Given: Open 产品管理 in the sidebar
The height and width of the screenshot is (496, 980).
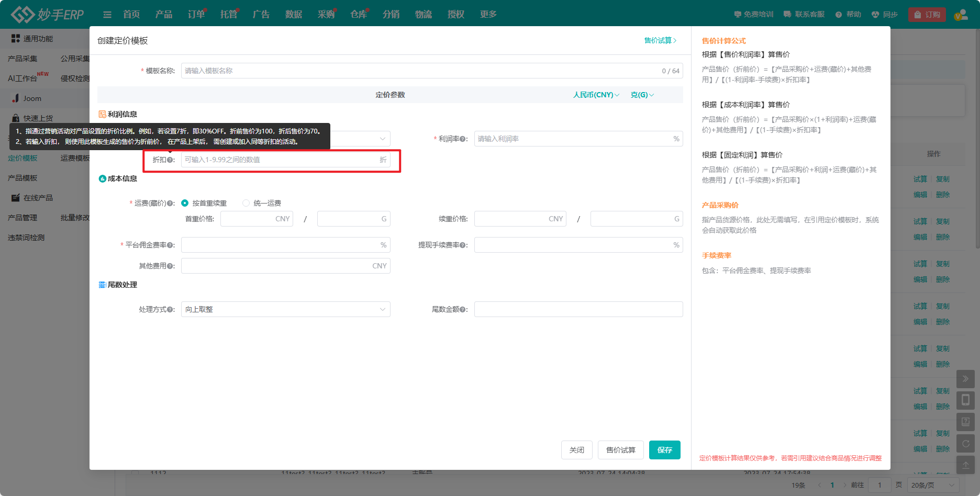Looking at the screenshot, I should coord(23,218).
